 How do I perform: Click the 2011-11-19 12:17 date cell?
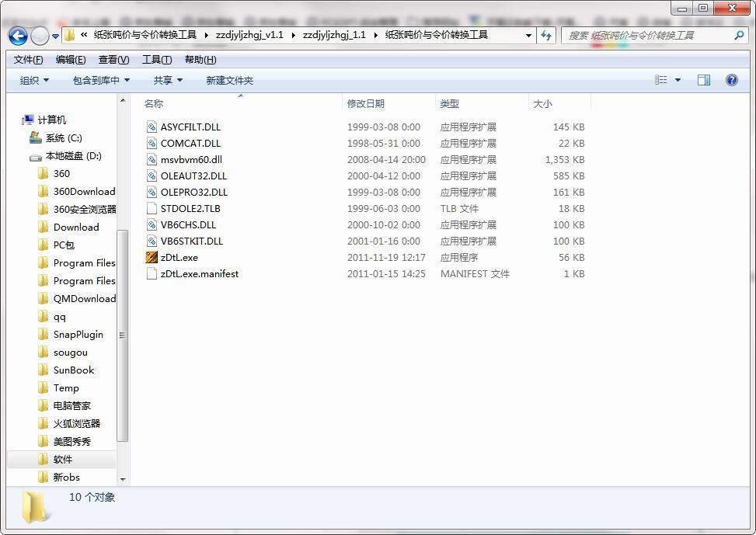pos(386,257)
